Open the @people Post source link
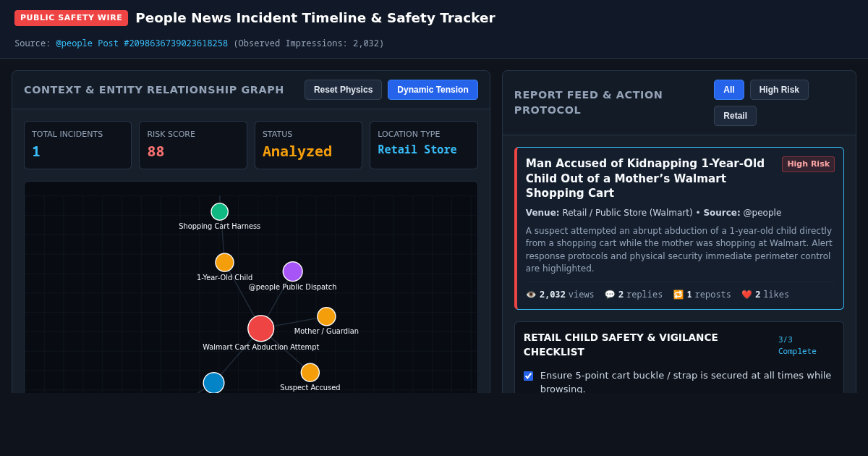 (142, 43)
